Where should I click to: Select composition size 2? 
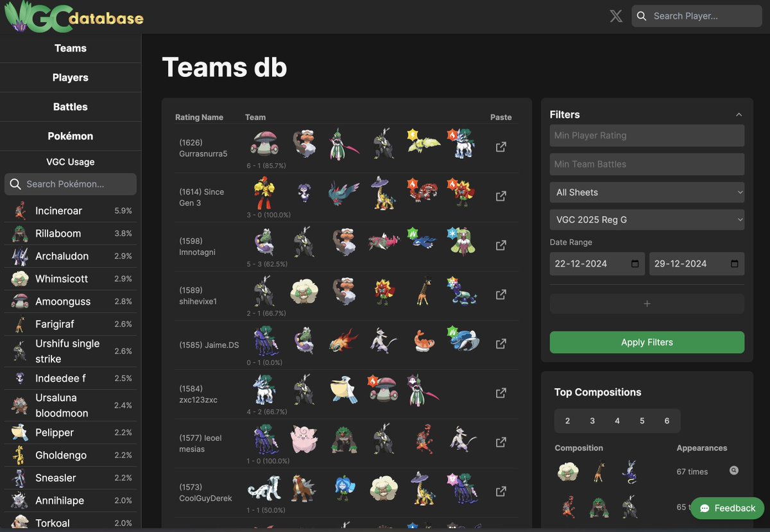coord(567,421)
